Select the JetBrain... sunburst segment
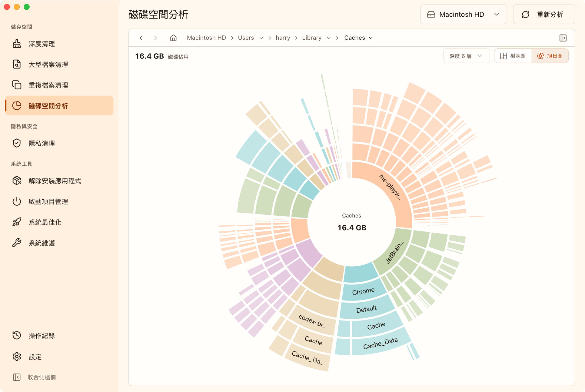The height and width of the screenshot is (392, 585). tap(395, 252)
